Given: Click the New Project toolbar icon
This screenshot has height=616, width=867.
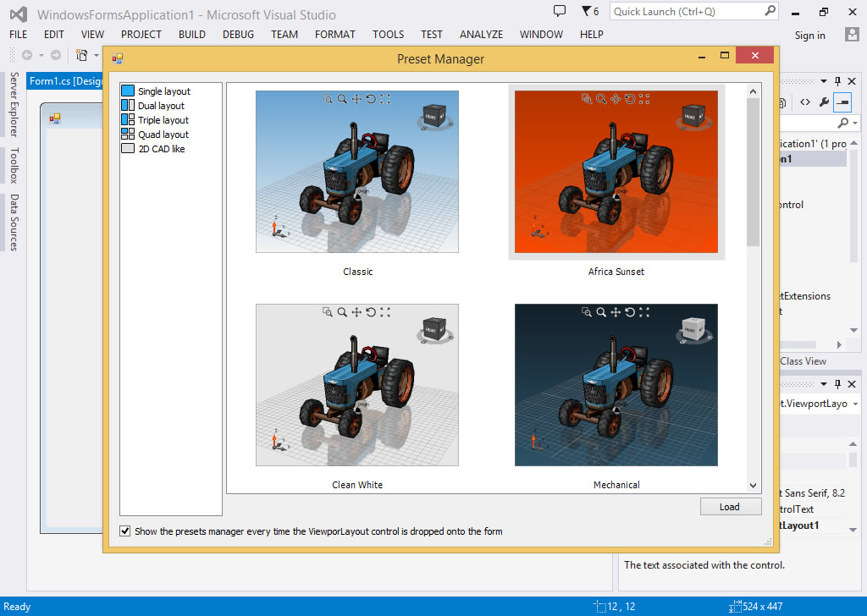Looking at the screenshot, I should point(82,55).
